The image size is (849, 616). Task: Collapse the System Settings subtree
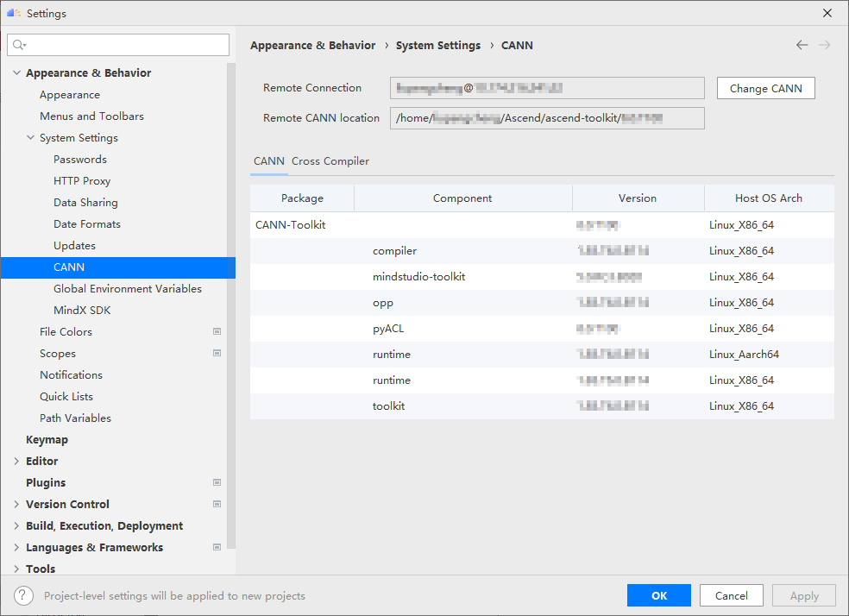31,137
